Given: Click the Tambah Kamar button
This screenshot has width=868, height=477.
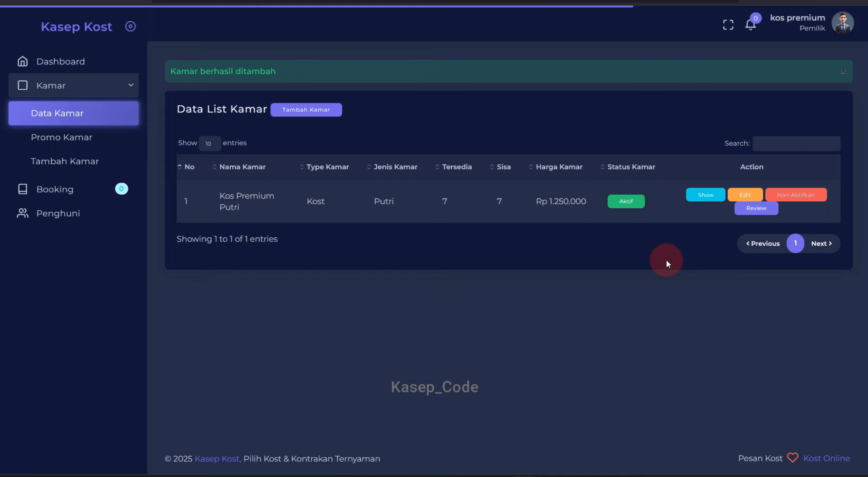Looking at the screenshot, I should pyautogui.click(x=306, y=110).
